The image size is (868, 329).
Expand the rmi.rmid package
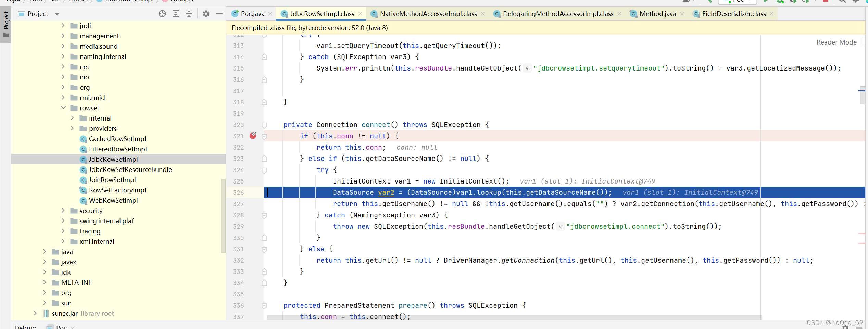click(x=63, y=97)
